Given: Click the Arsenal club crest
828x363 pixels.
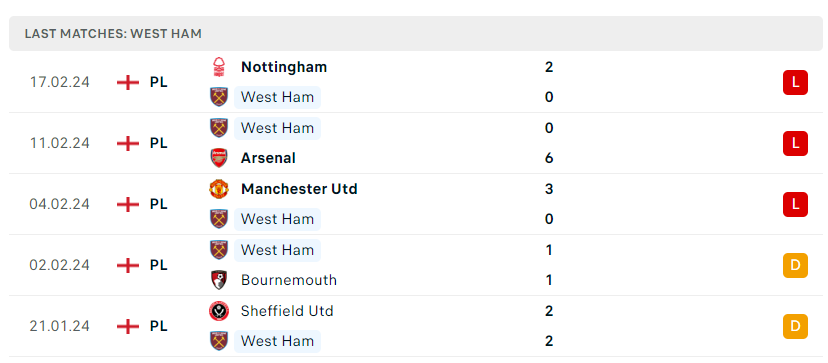Looking at the screenshot, I should click(219, 158).
